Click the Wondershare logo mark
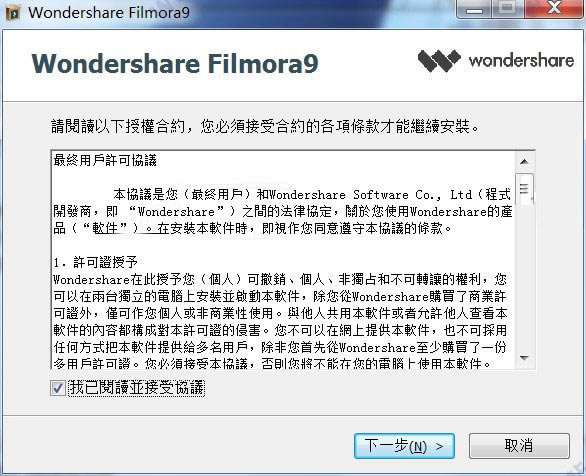The width and height of the screenshot is (586, 476). point(439,61)
